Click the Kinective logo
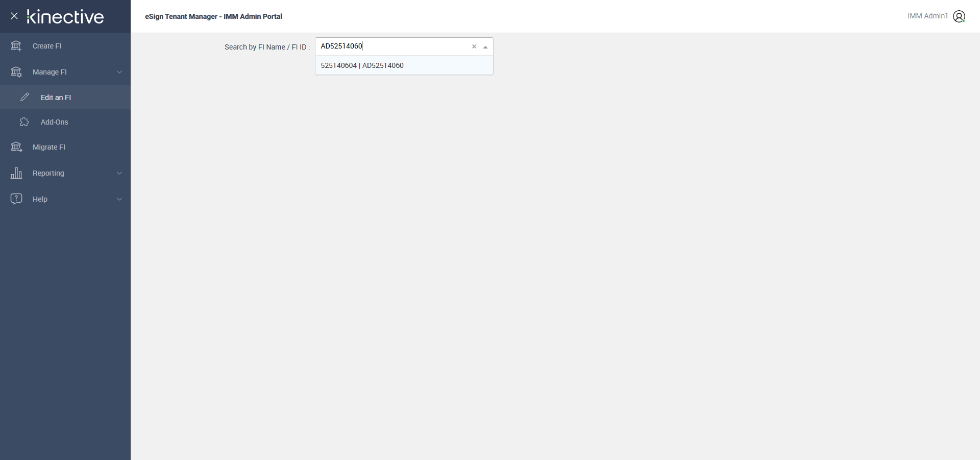Screen dimensions: 980x460 click(x=65, y=16)
